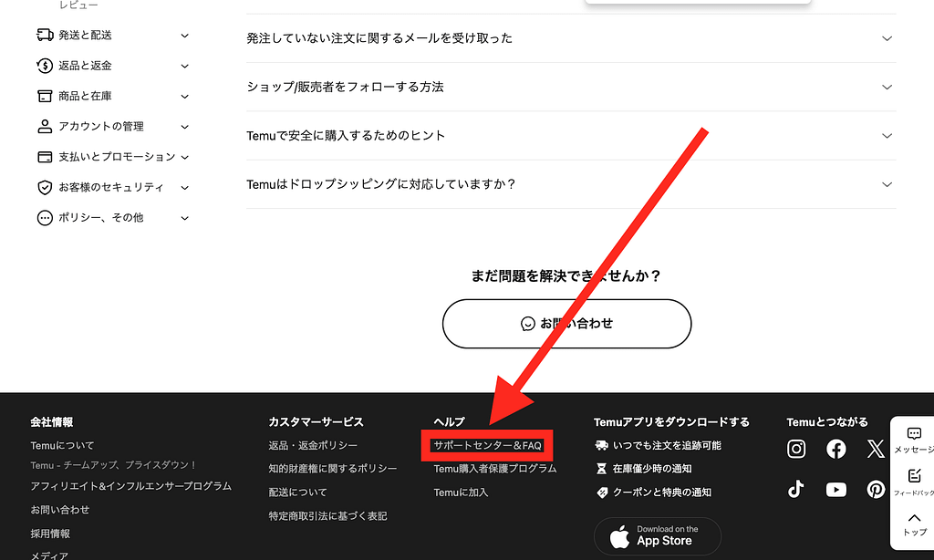This screenshot has width=934, height=560.
Task: Open Temu's YouTube icon
Action: [835, 489]
